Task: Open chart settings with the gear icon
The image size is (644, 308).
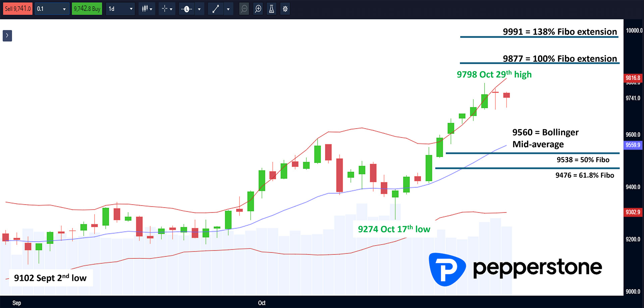Action: point(285,9)
